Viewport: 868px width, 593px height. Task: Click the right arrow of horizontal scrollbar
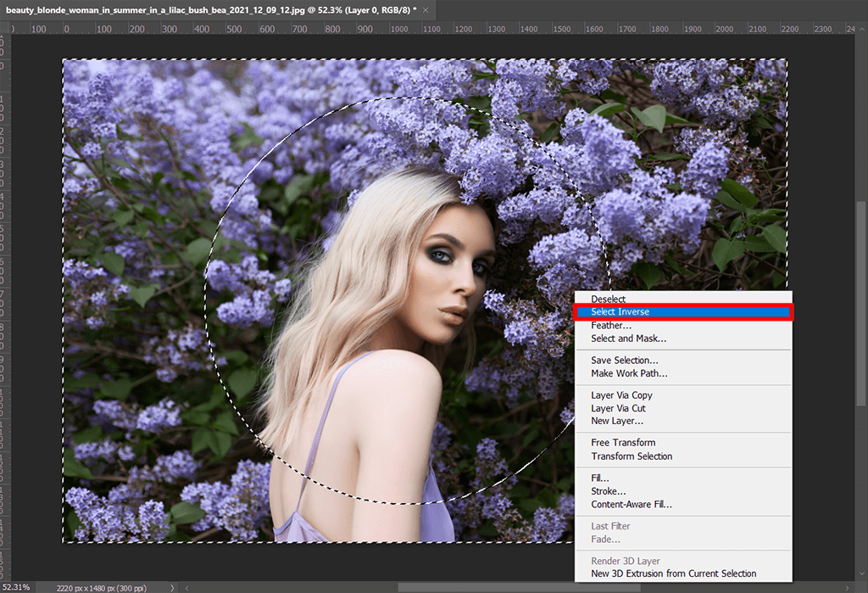[847, 588]
